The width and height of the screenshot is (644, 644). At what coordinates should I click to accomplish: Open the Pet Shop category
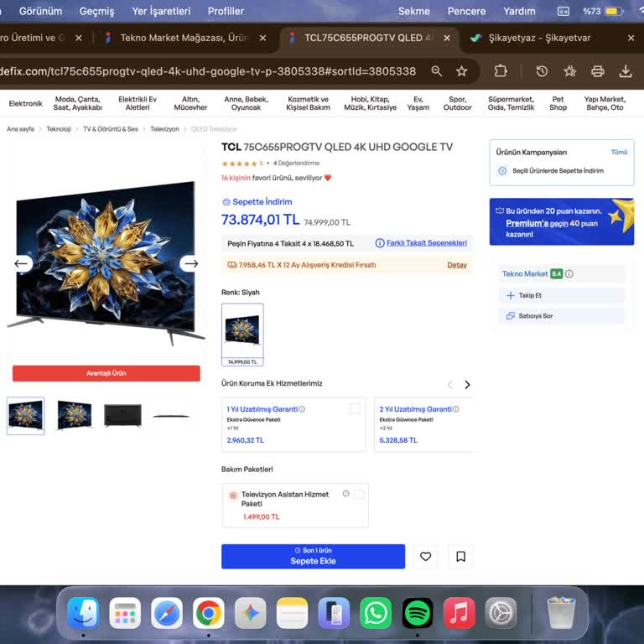pyautogui.click(x=558, y=103)
